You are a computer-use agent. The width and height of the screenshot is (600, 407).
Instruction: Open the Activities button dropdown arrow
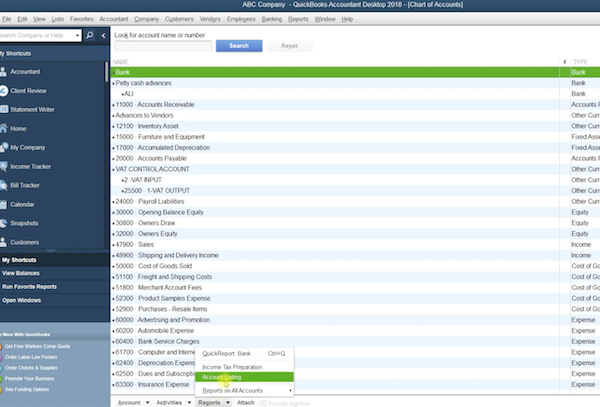pos(189,402)
